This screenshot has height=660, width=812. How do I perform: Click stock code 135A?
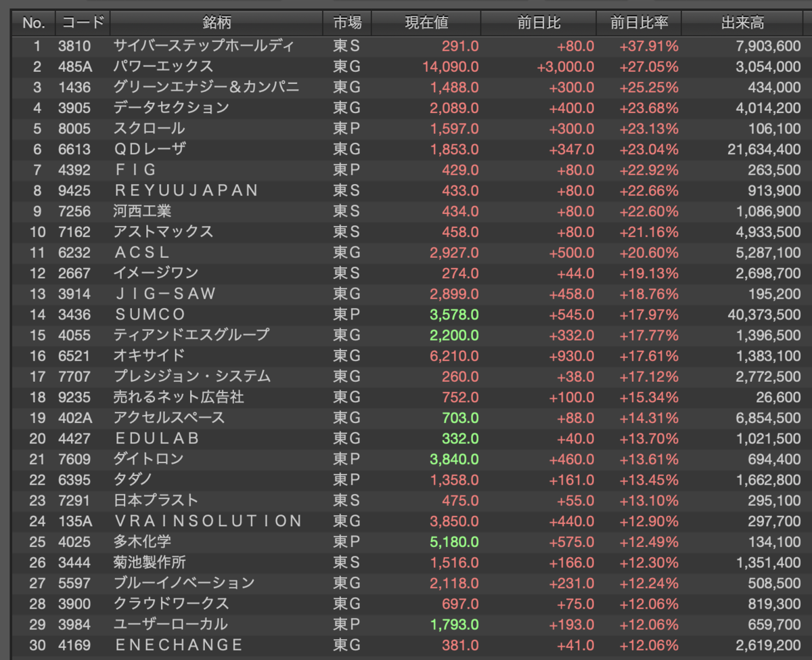tap(76, 521)
